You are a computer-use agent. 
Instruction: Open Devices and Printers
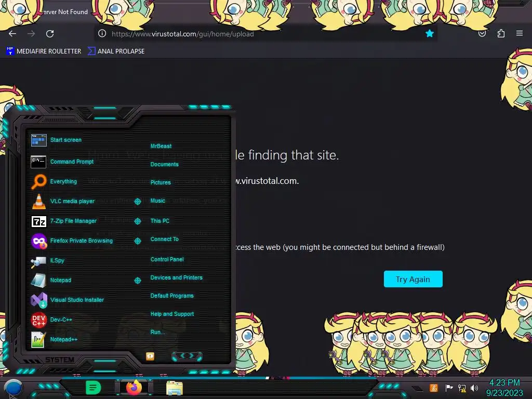tap(177, 277)
